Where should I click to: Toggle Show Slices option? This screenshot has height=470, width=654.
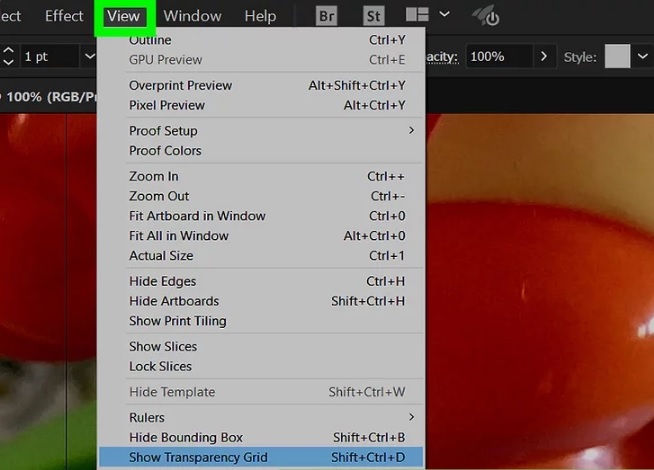(x=262, y=347)
